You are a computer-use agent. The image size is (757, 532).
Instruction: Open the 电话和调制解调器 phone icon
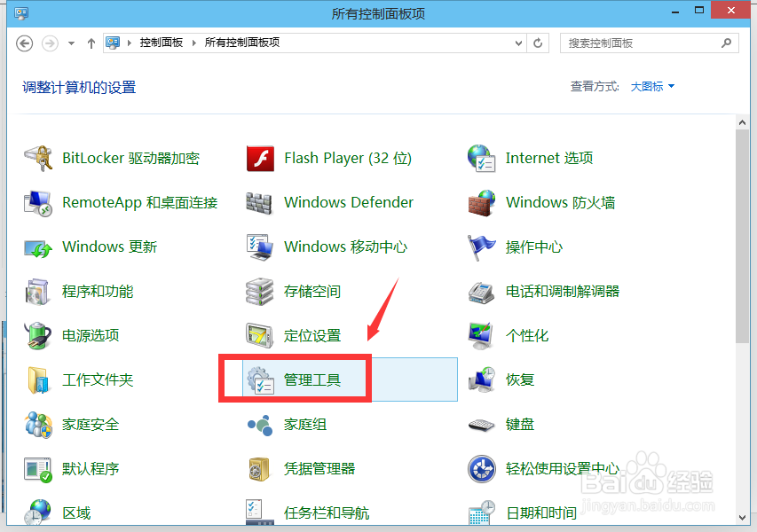(481, 292)
